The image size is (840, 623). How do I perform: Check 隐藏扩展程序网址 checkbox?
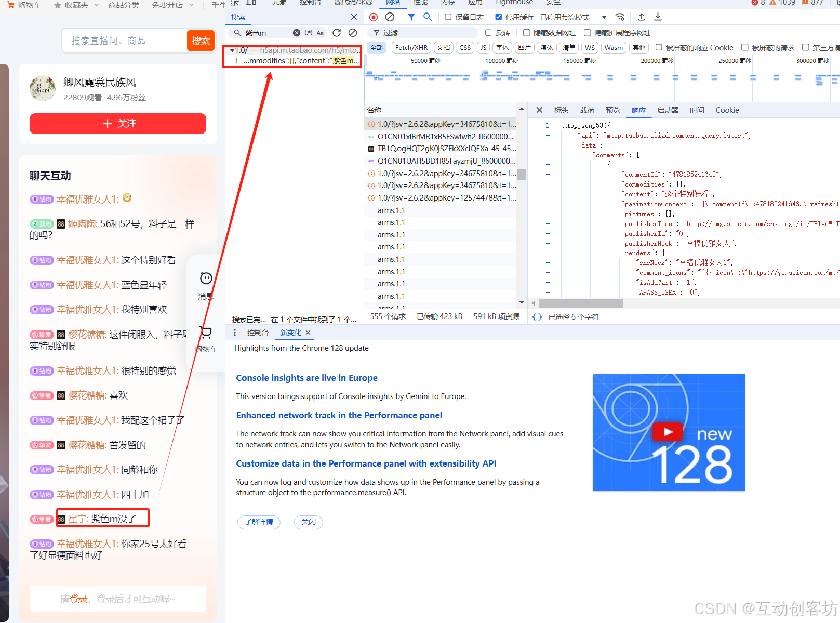(x=587, y=33)
